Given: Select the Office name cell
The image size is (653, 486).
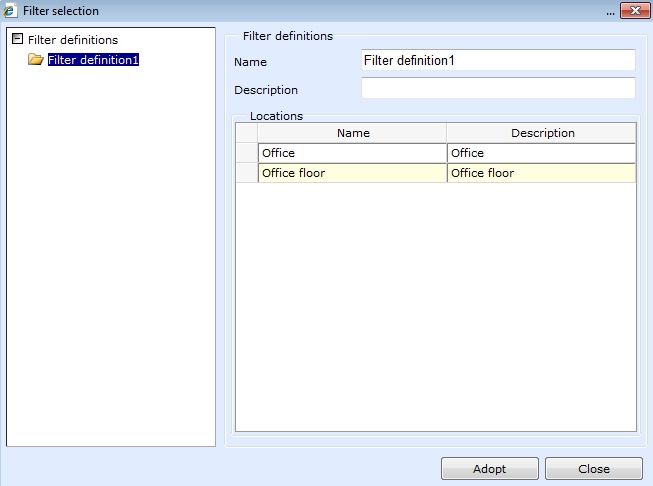Looking at the screenshot, I should tap(352, 153).
